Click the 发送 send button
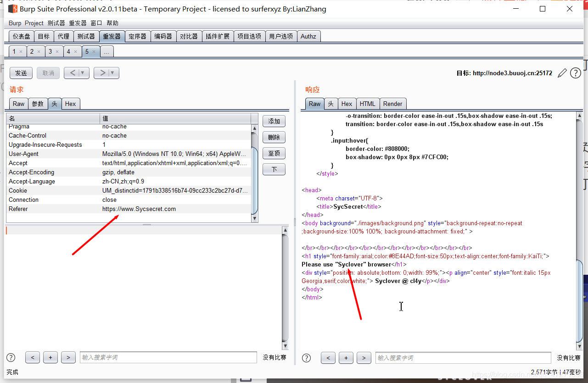The height and width of the screenshot is (383, 588). pos(21,73)
